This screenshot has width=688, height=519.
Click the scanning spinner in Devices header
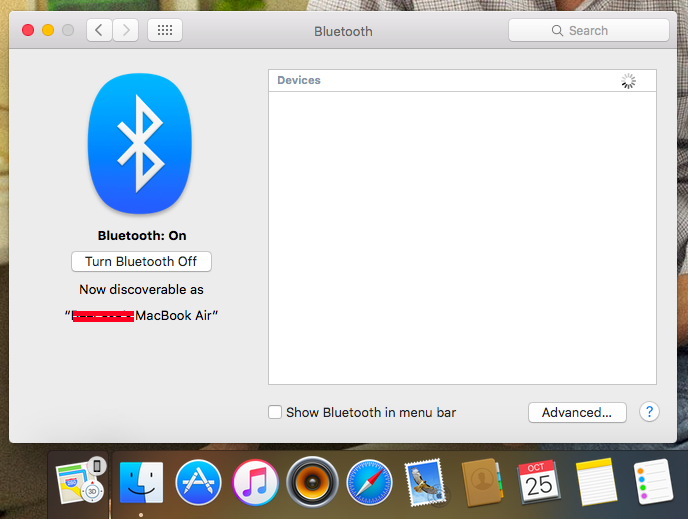point(628,81)
